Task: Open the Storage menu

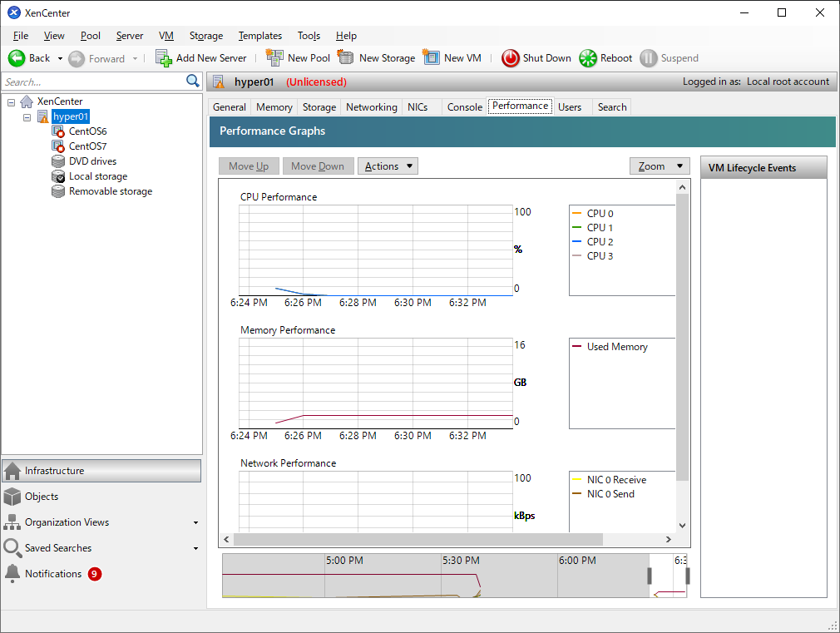Action: click(206, 36)
